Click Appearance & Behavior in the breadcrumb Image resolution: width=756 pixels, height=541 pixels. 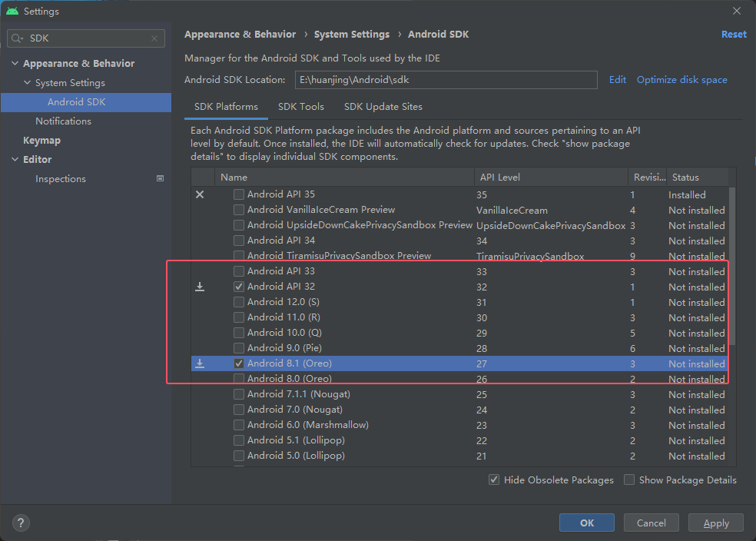click(x=240, y=35)
